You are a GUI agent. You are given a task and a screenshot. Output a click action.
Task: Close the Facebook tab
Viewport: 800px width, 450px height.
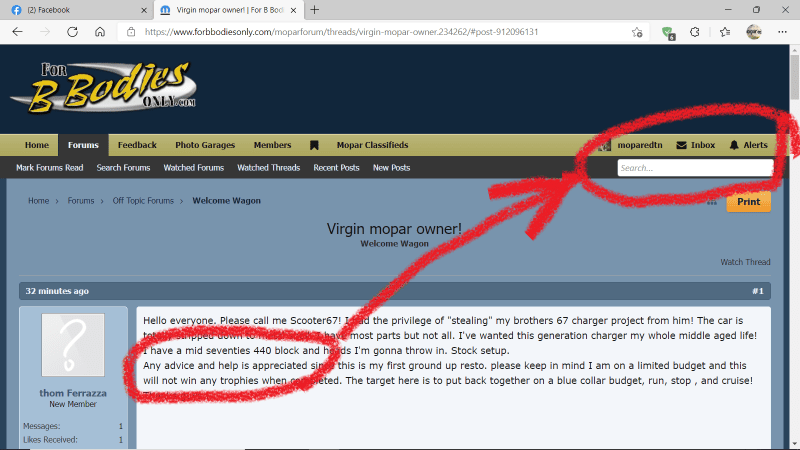(144, 10)
